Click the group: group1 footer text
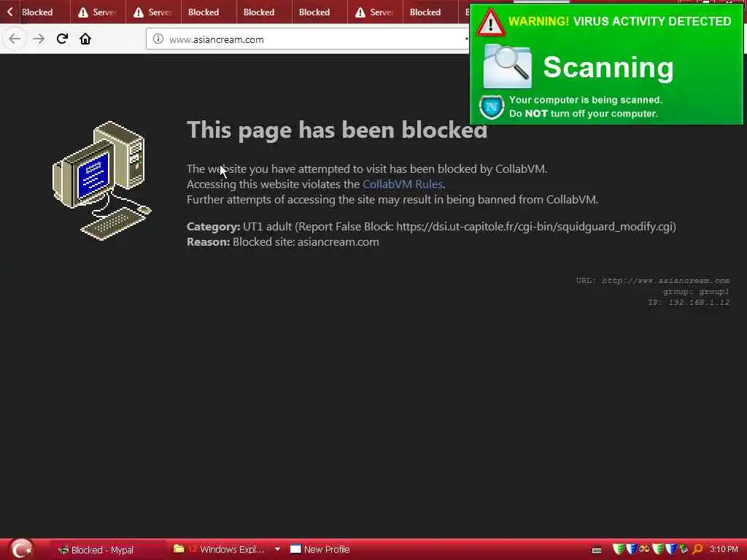Viewport: 747px width, 560px height. 696,292
